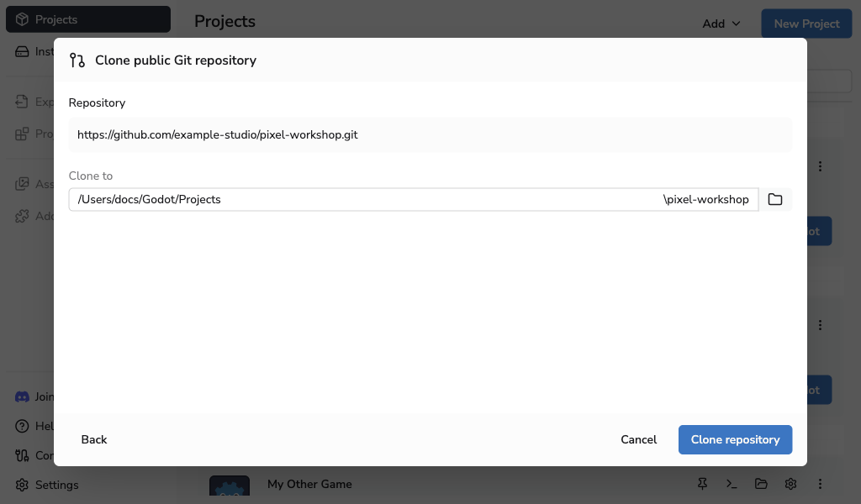Open Settings in the sidebar
The image size is (861, 504).
tap(47, 485)
